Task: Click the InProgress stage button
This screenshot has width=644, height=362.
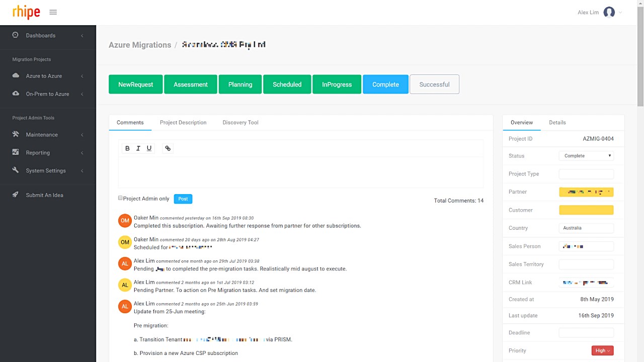Action: pos(337,84)
